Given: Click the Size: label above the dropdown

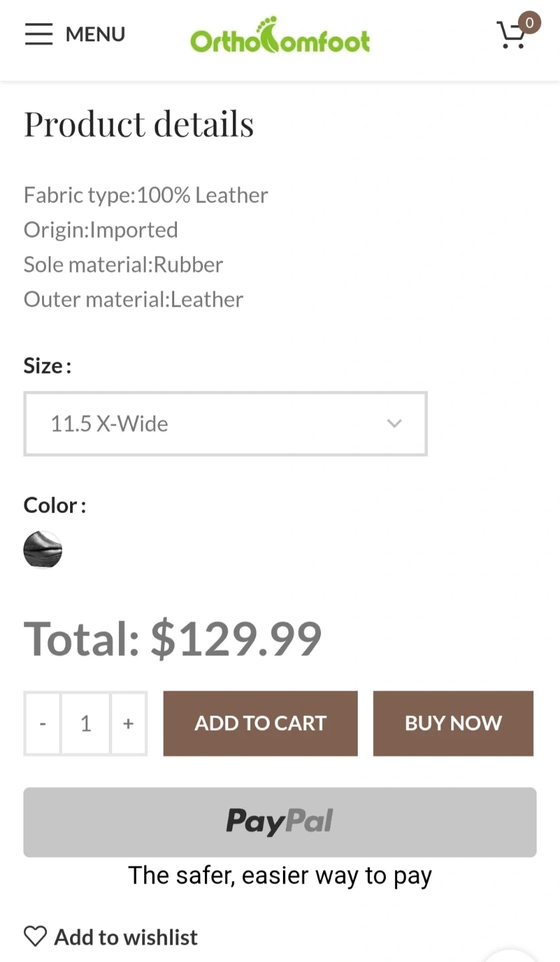Looking at the screenshot, I should [x=47, y=366].
